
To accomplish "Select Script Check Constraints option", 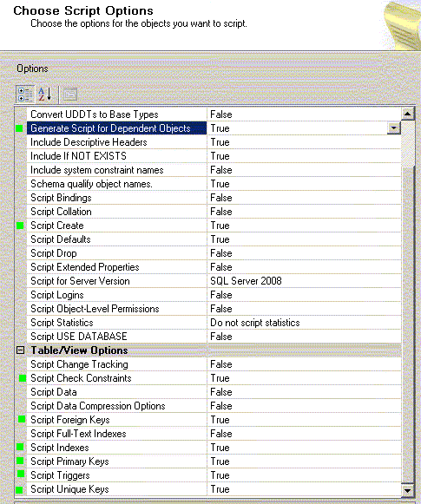I will pos(81,378).
